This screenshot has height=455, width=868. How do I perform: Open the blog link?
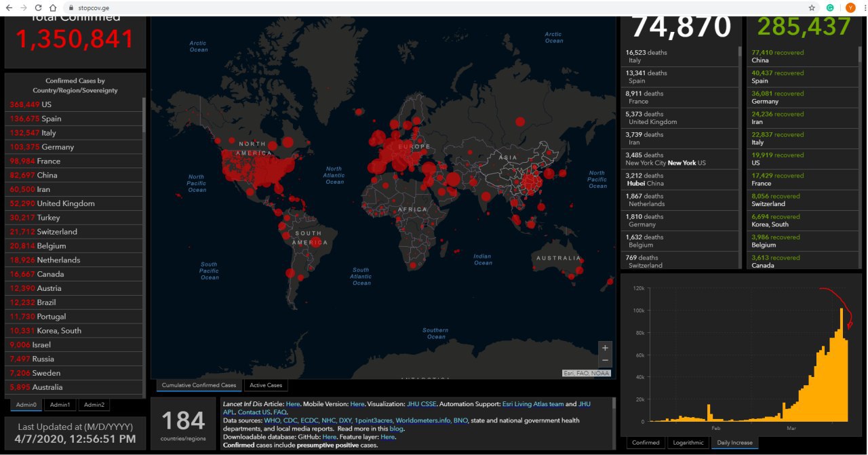(x=396, y=429)
